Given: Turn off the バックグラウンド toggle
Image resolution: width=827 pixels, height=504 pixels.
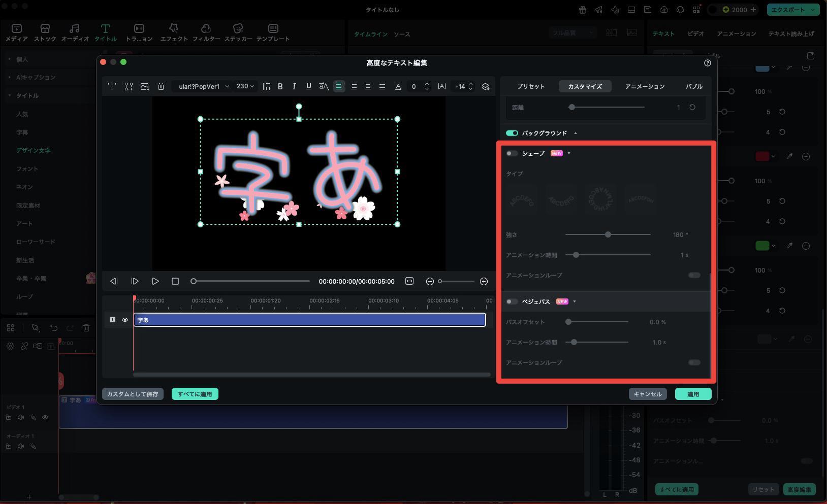Looking at the screenshot, I should pyautogui.click(x=513, y=133).
